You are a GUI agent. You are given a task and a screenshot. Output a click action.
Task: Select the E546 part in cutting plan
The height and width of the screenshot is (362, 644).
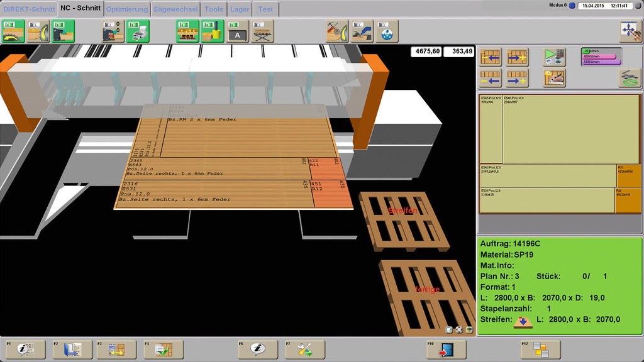pyautogui.click(x=571, y=129)
